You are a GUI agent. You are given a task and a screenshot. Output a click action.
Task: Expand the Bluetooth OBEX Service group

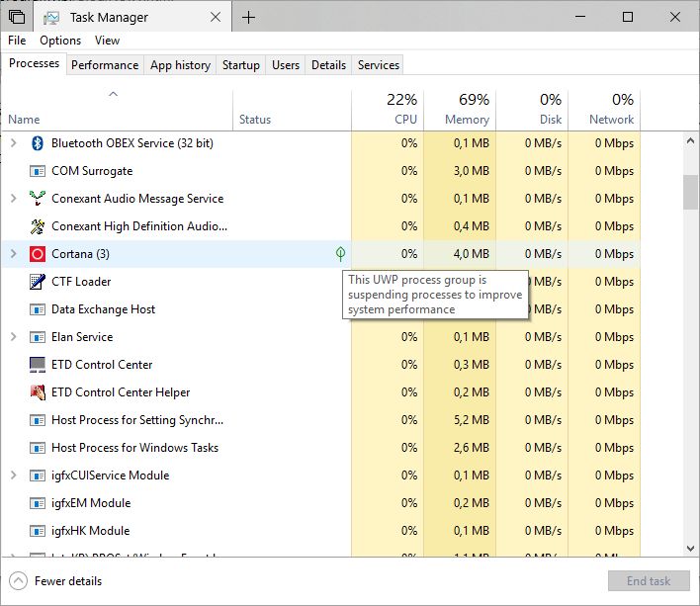tap(14, 143)
